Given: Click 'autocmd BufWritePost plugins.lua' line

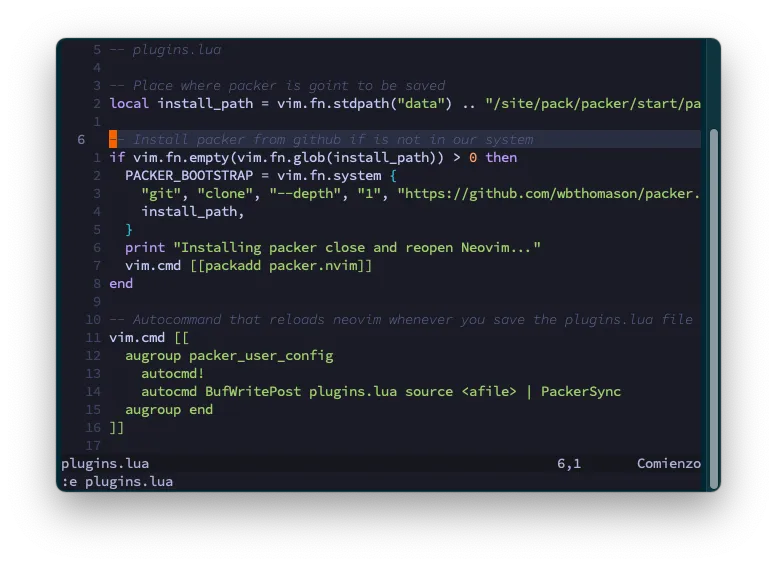Looking at the screenshot, I should (x=381, y=392).
